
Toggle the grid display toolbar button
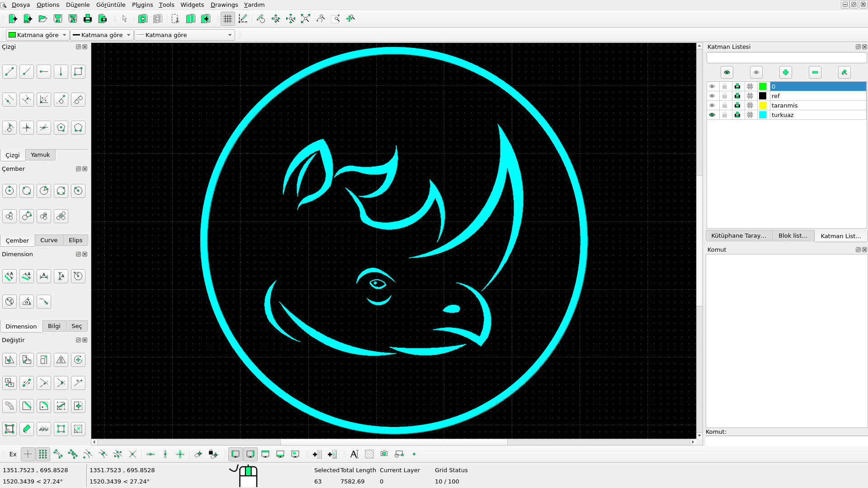pyautogui.click(x=227, y=19)
